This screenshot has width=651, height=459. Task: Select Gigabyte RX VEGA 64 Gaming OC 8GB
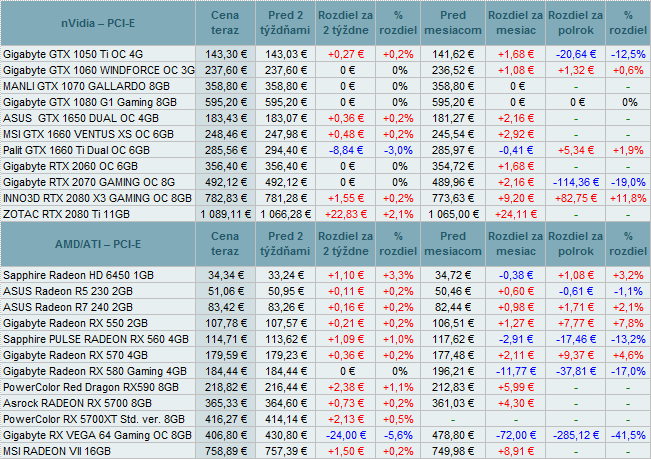point(97,435)
